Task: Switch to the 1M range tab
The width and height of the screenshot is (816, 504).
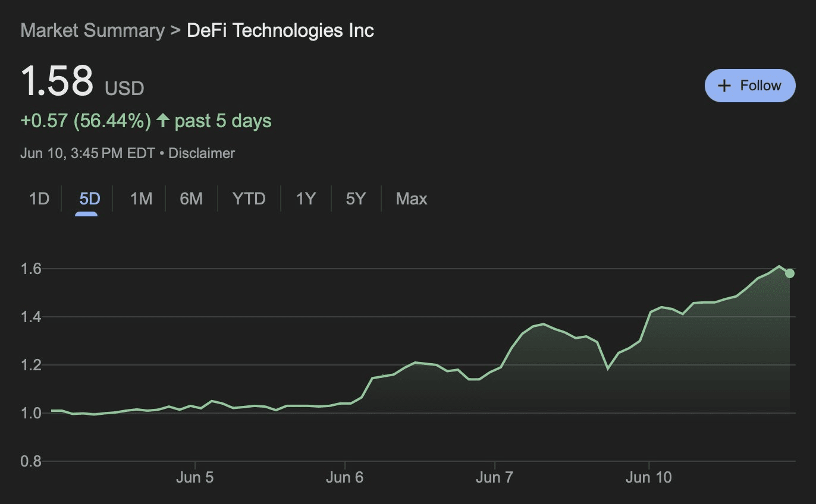Action: pyautogui.click(x=141, y=199)
